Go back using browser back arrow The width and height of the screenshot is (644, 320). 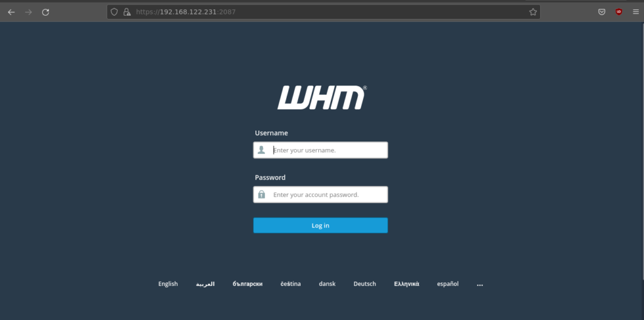(11, 12)
